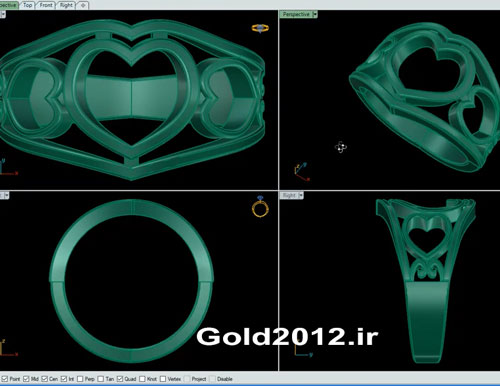Image resolution: width=500 pixels, height=386 pixels.
Task: Open the bottom-left viewport title dropdown arrow
Action: pyautogui.click(x=6, y=195)
